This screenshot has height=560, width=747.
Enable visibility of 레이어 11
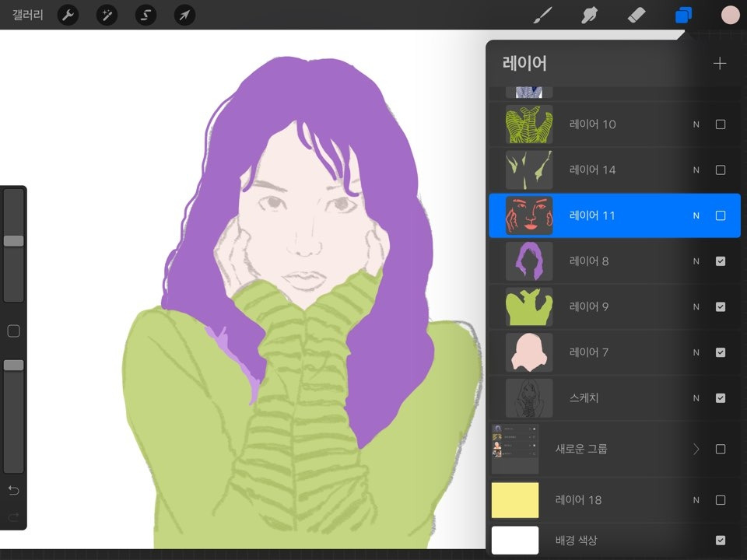coord(721,215)
